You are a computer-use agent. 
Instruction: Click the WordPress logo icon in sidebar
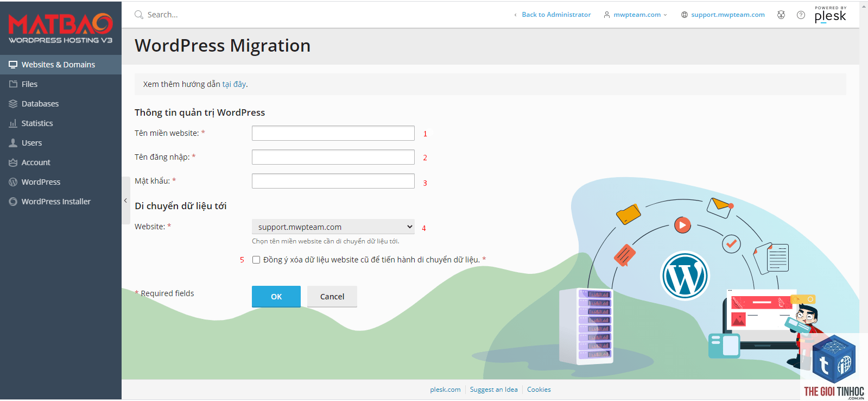coord(13,182)
